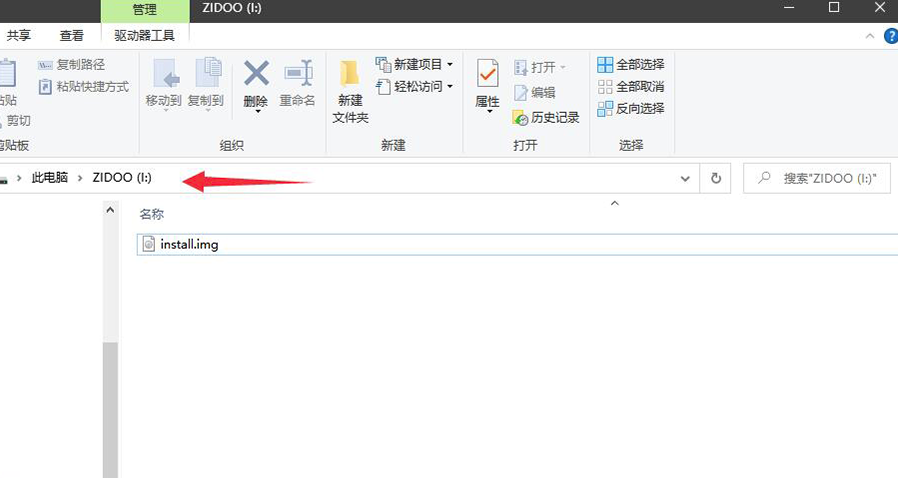Maximize the ZIDOO (I:) window
The image size is (898, 478).
(x=834, y=7)
